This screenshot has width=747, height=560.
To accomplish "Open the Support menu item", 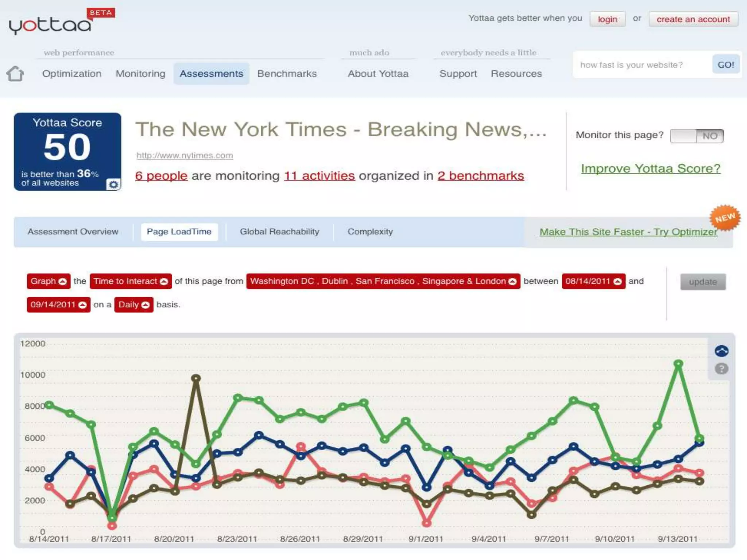I will 458,74.
